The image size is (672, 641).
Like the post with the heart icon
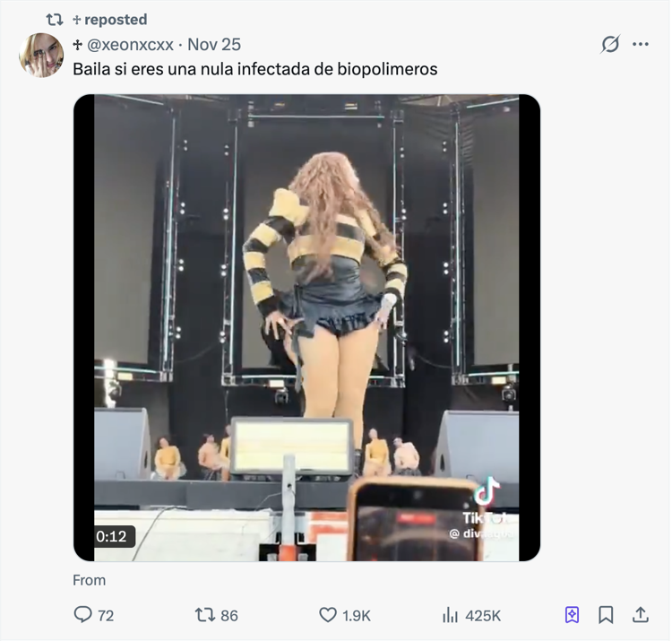click(328, 615)
